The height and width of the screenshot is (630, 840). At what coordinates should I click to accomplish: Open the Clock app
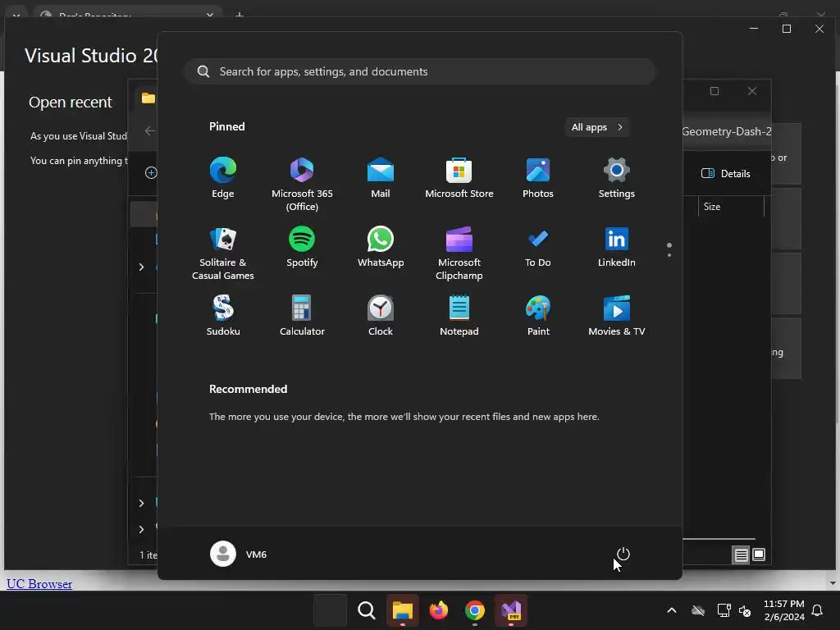tap(381, 316)
